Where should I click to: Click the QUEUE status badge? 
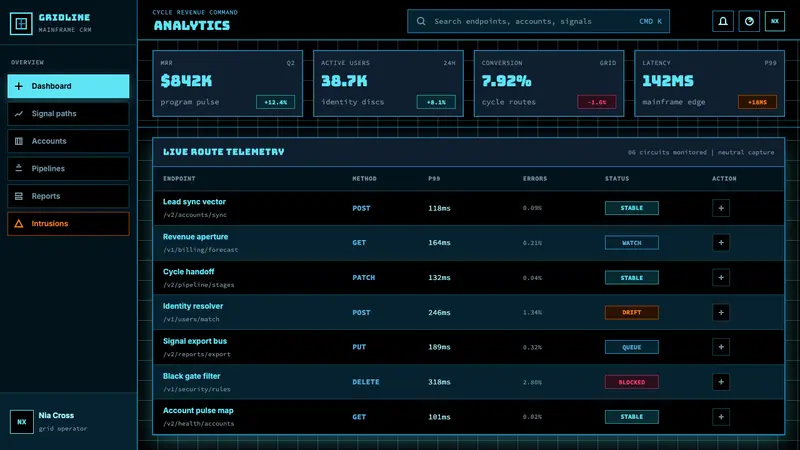coord(632,347)
